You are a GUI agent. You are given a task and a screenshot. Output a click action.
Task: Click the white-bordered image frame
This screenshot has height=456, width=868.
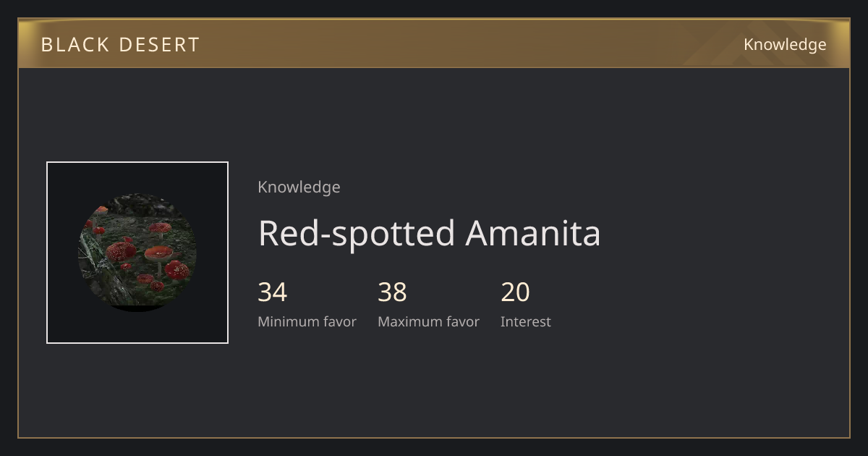click(x=137, y=253)
